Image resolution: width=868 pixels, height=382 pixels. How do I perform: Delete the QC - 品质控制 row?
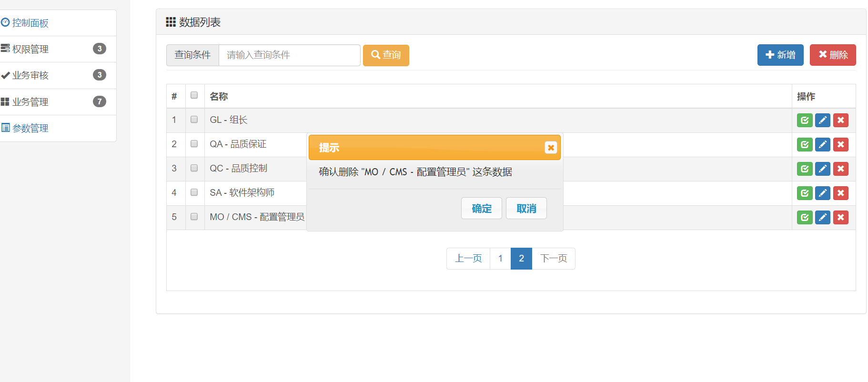(x=841, y=169)
